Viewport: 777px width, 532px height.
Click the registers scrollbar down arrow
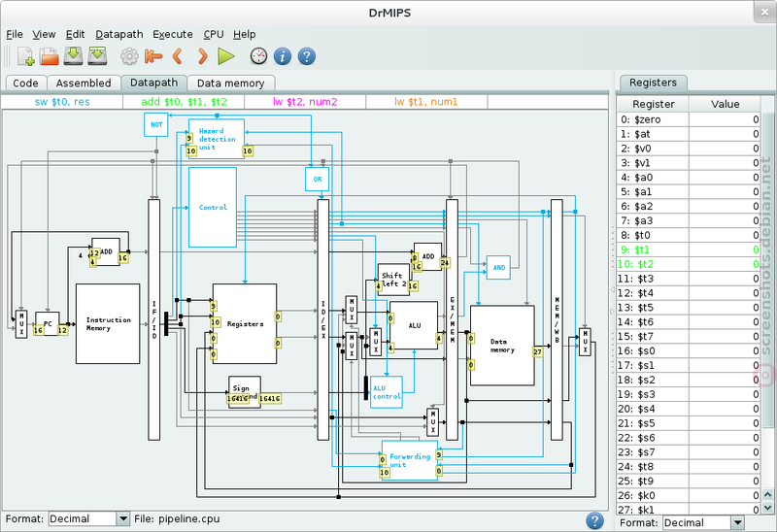pyautogui.click(x=767, y=508)
